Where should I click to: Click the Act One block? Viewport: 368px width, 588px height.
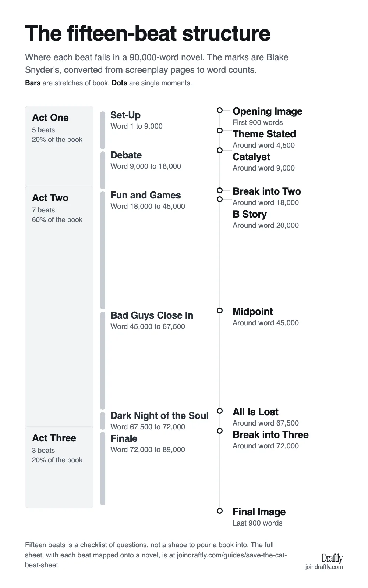coord(59,146)
